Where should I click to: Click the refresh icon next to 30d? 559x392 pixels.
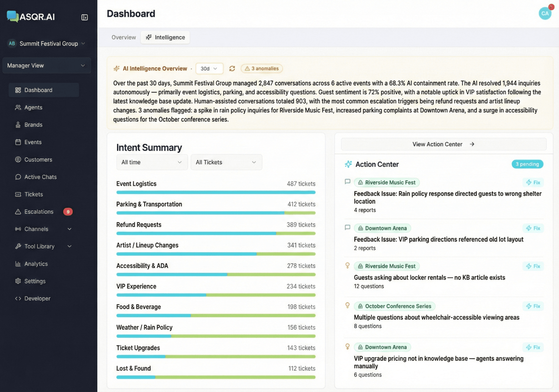pyautogui.click(x=232, y=68)
